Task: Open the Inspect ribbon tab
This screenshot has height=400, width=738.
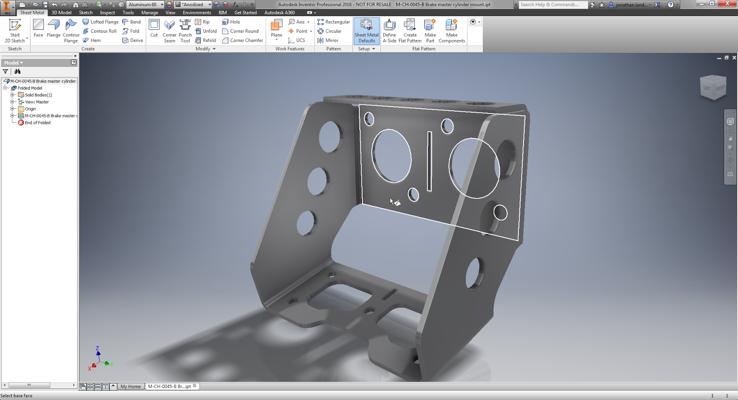Action: (x=107, y=12)
